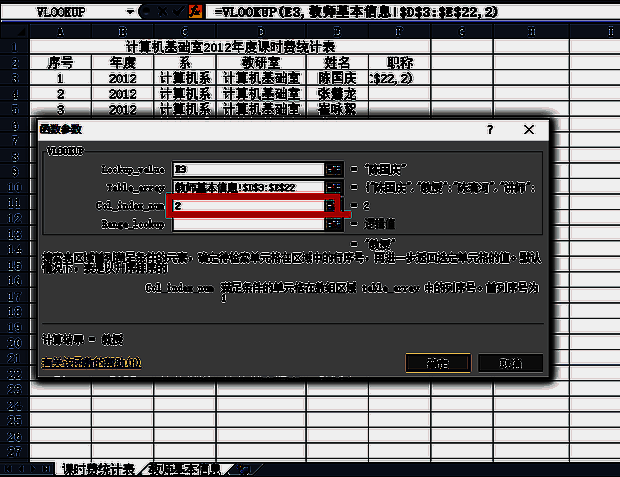This screenshot has width=620, height=477.
Task: Open the help link about this function
Action: coord(91,363)
